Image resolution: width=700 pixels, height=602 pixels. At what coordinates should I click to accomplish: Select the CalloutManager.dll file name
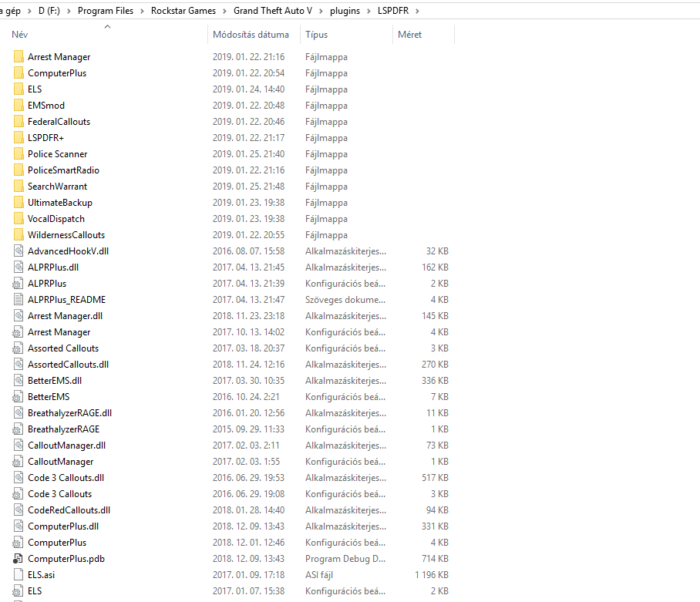click(x=66, y=446)
